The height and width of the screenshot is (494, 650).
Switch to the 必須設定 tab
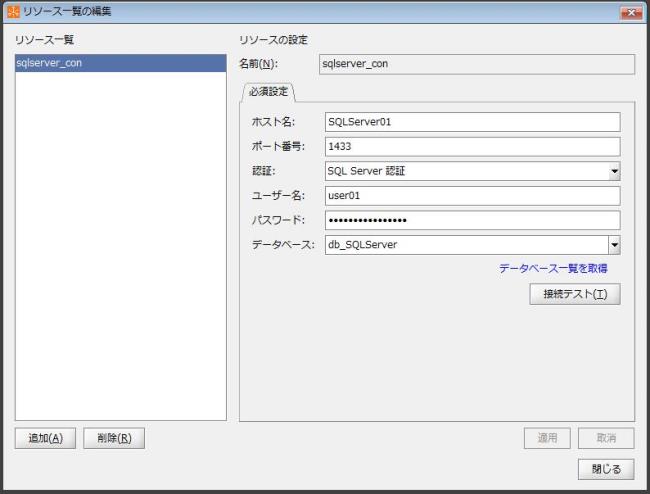point(266,91)
